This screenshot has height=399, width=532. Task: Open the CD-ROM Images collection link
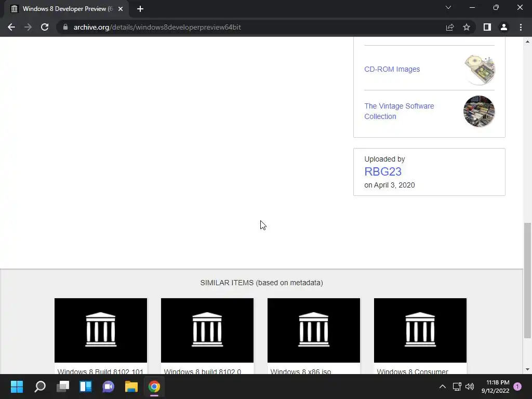coord(392,69)
